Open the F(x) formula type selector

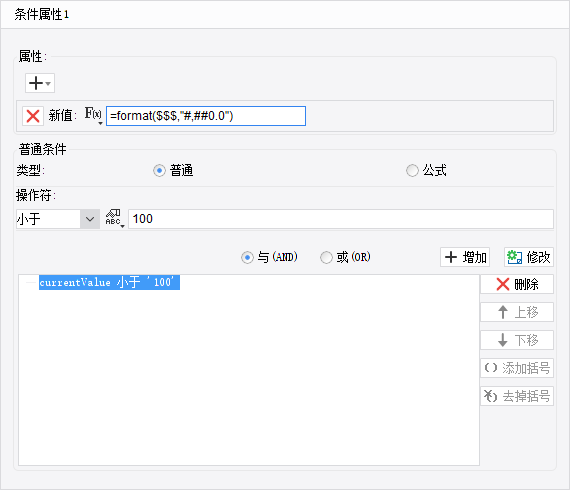click(93, 116)
